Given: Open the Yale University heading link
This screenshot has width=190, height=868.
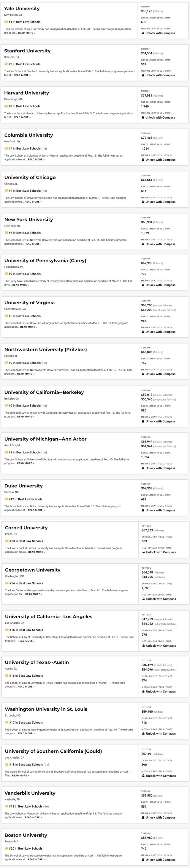Looking at the screenshot, I should coord(22,8).
